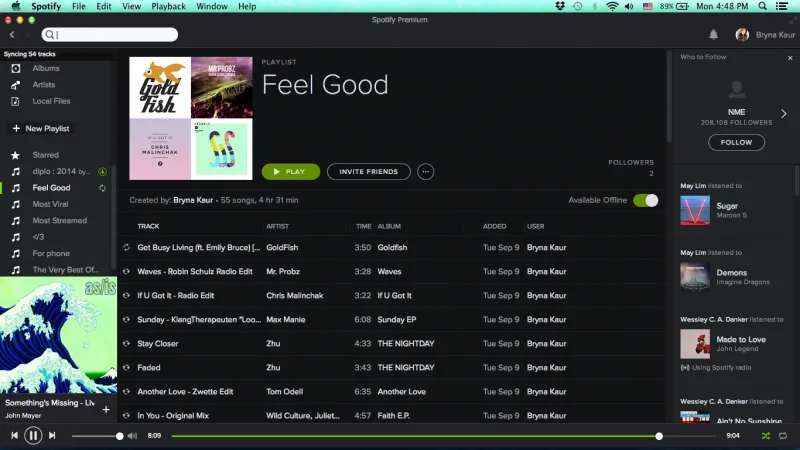This screenshot has width=800, height=450.
Task: Toggle shuffle playback
Action: (765, 436)
